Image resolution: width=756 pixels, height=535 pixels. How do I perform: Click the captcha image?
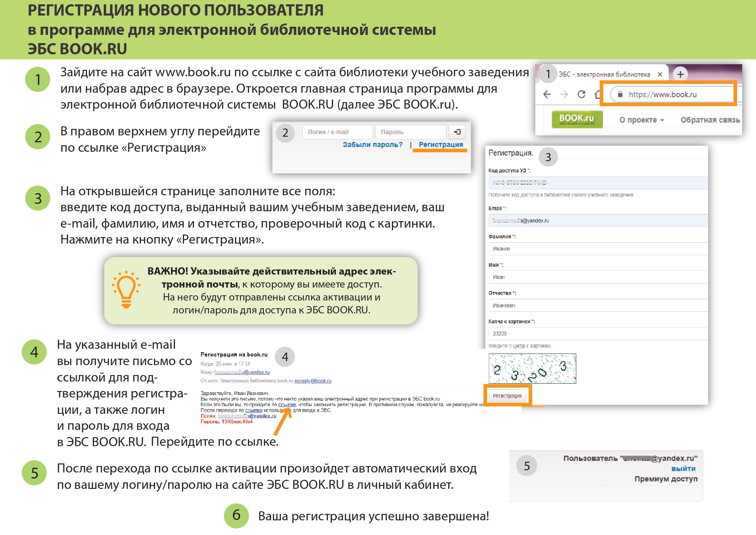pyautogui.click(x=532, y=369)
